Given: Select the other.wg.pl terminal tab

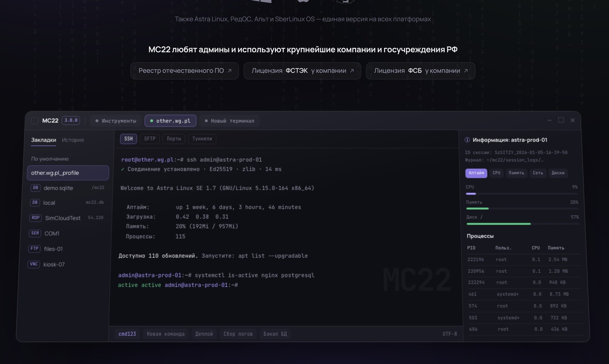Looking at the screenshot, I should tap(170, 121).
